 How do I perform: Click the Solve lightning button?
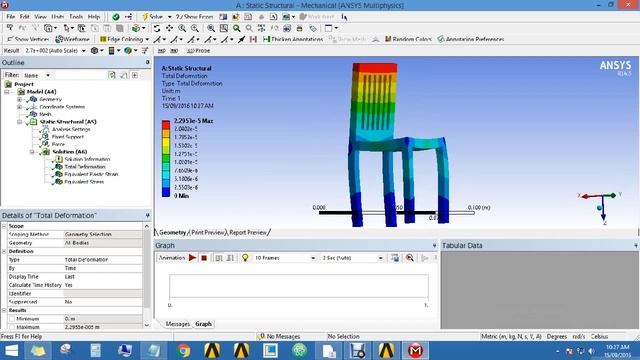point(153,17)
